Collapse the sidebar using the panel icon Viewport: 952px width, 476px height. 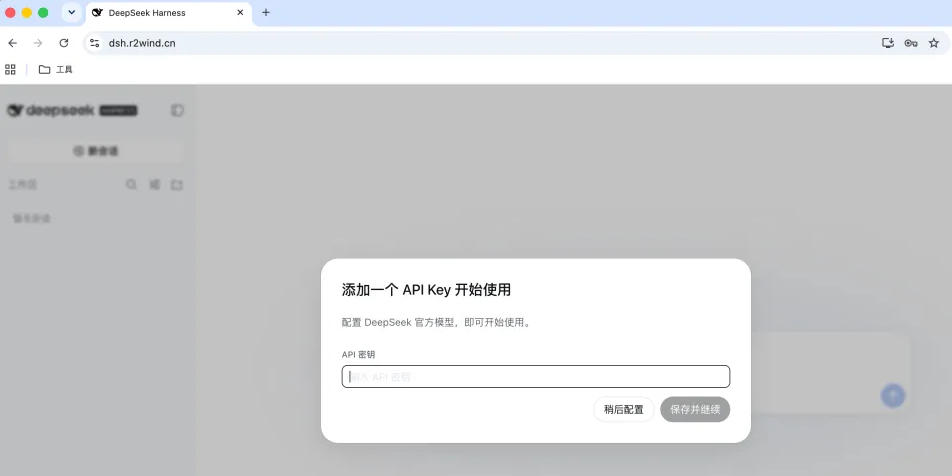(x=177, y=110)
